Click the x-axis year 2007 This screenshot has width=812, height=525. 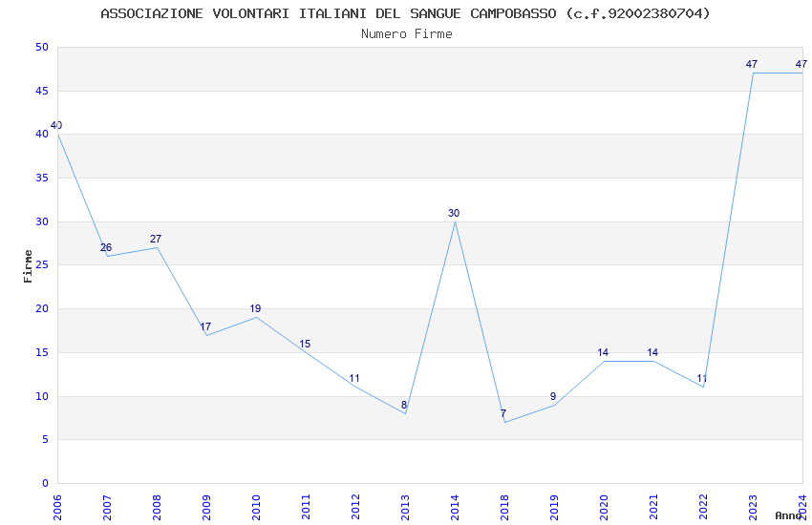(107, 507)
